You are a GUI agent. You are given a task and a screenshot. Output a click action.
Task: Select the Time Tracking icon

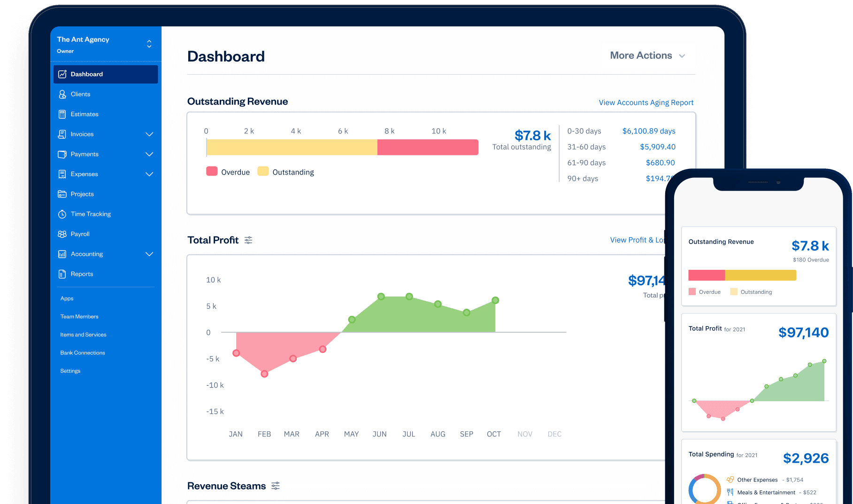62,214
